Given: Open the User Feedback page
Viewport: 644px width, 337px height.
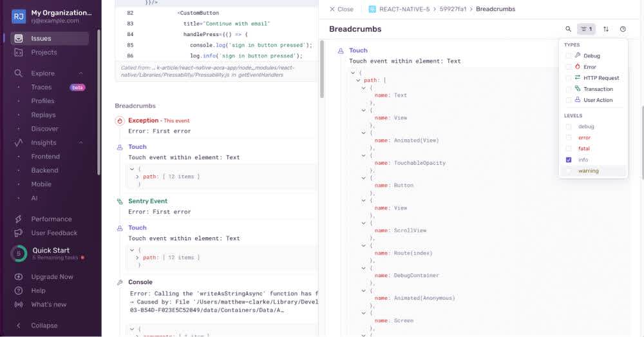Looking at the screenshot, I should pyautogui.click(x=54, y=233).
